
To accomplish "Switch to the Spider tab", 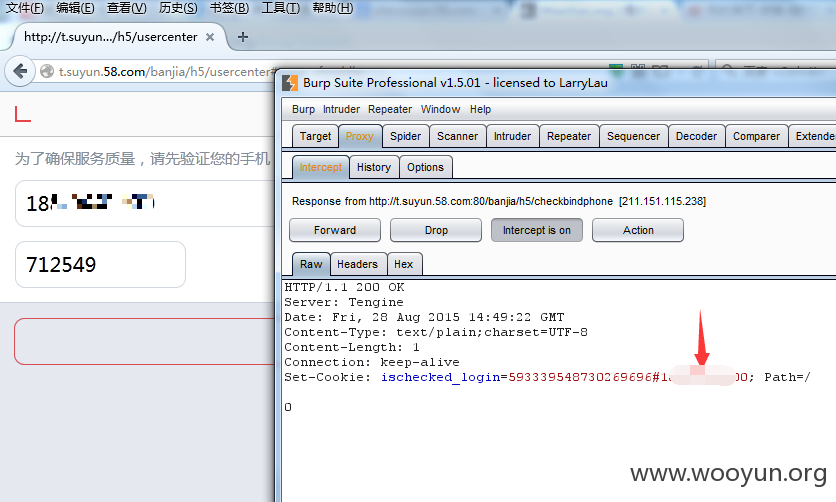I will tap(405, 136).
